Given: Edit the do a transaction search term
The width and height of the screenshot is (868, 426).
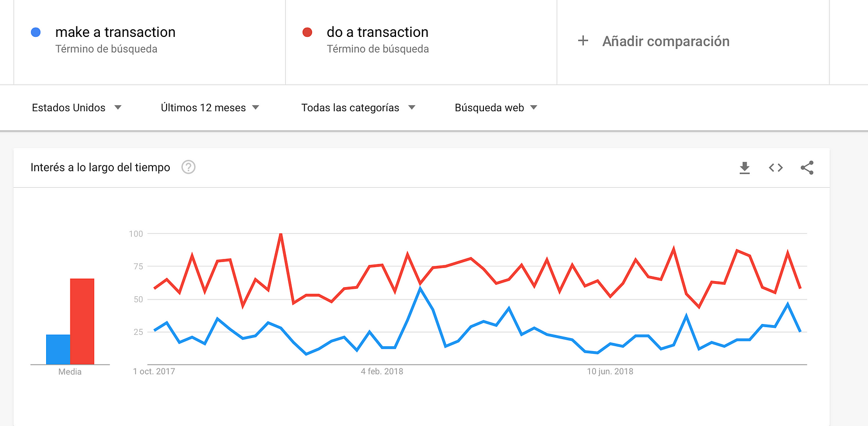Looking at the screenshot, I should coord(378,32).
